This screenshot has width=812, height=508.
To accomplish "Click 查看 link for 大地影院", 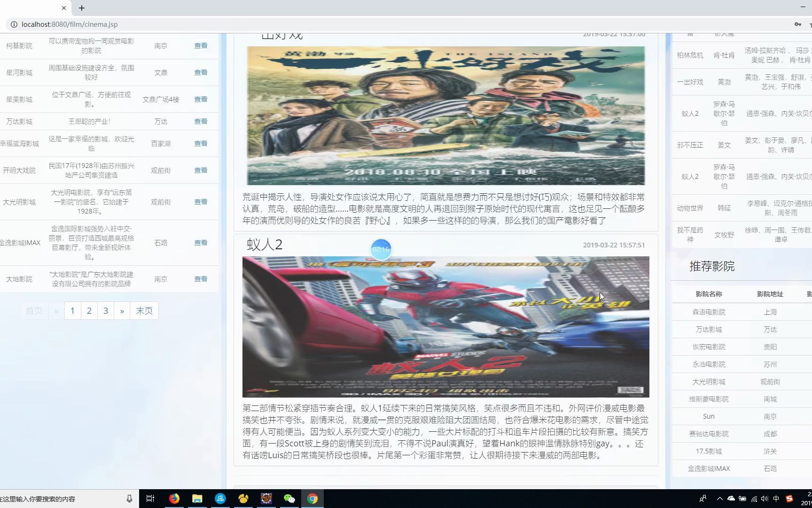I will (201, 279).
